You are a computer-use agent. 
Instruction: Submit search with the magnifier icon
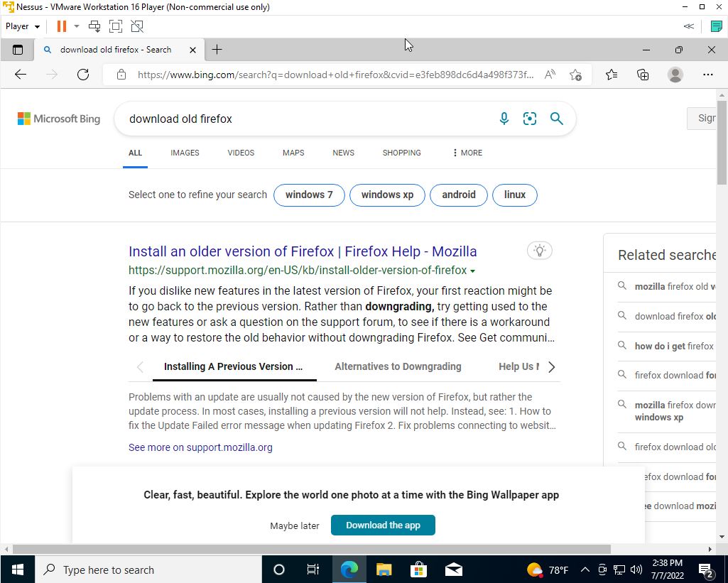click(x=557, y=119)
